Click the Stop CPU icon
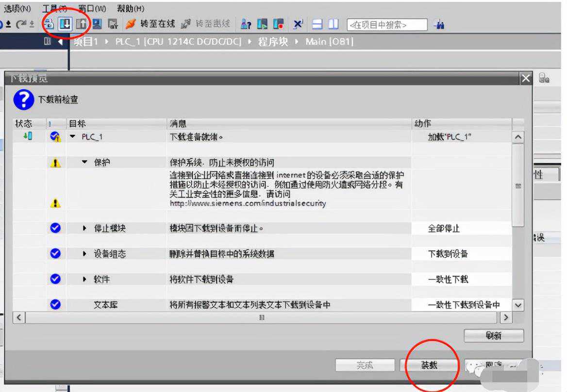Screen dimensions: 567x392 pyautogui.click(x=278, y=24)
